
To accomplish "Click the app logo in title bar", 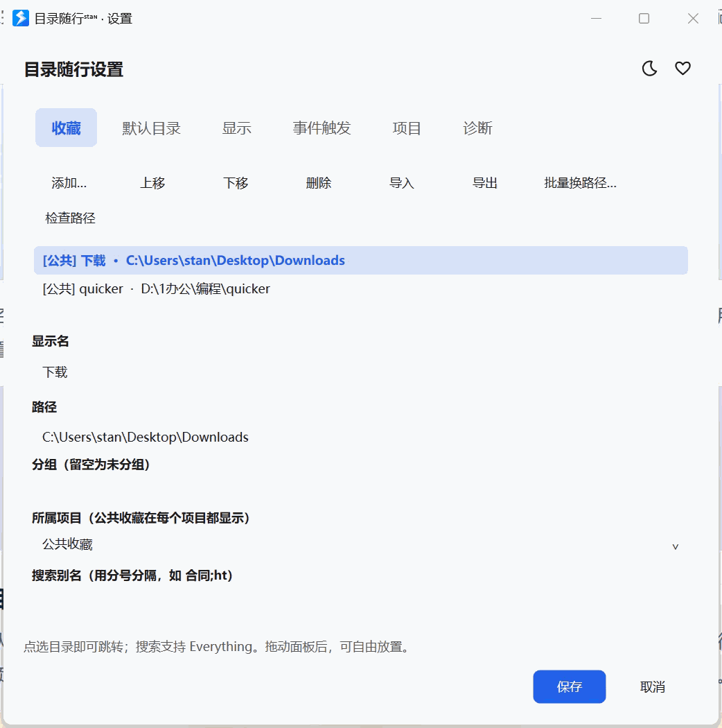I will (20, 19).
